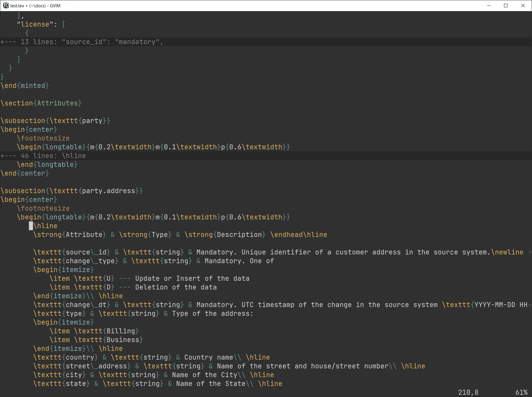Screen dimensions: 532x397
Task: Click the \end{center} line
Action: click(25, 173)
